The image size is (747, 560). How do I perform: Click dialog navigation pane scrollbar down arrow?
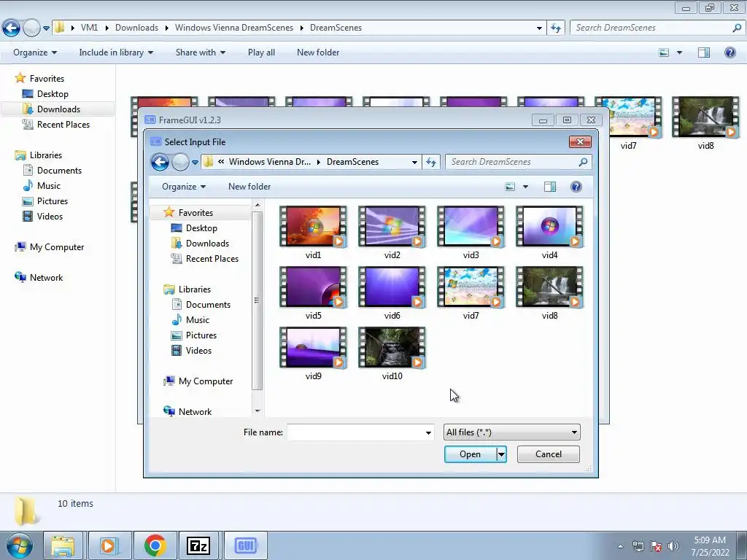tap(258, 411)
